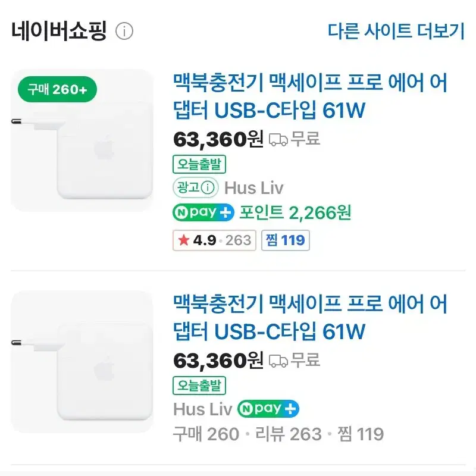Select the second 오늘출발 badge

[199, 386]
